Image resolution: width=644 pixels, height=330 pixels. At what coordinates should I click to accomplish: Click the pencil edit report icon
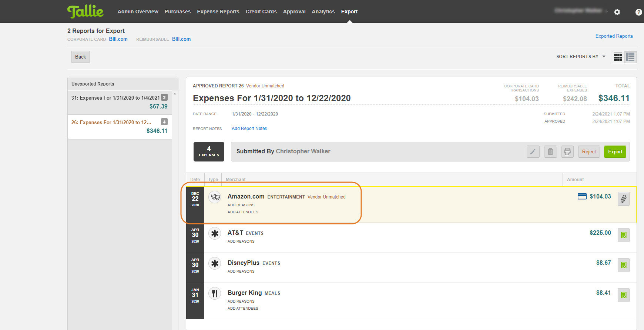[533, 151]
